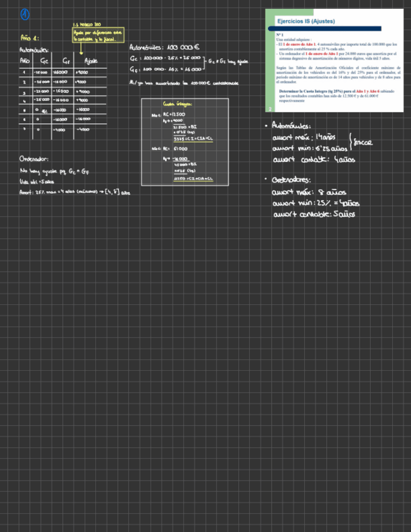This screenshot has height=532, width=411.
Task: Click the "Automóviles: 100 000 €" heading
Action: [x=164, y=47]
